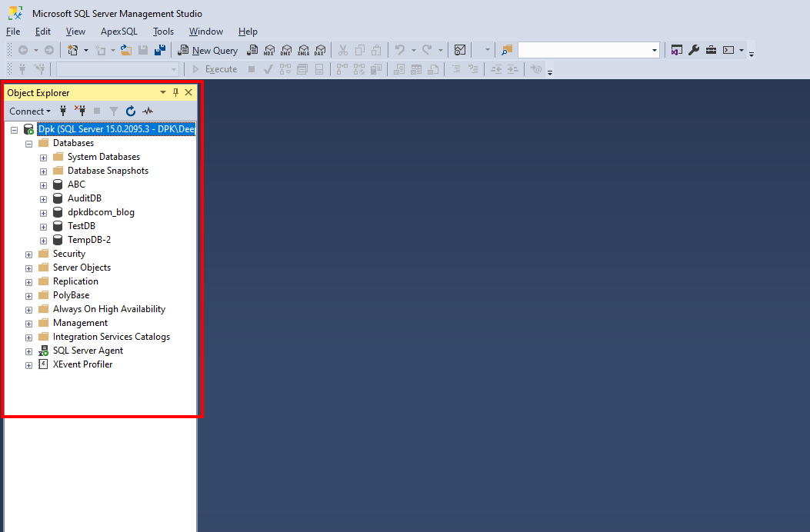Open the Window menu
This screenshot has width=810, height=532.
point(205,32)
